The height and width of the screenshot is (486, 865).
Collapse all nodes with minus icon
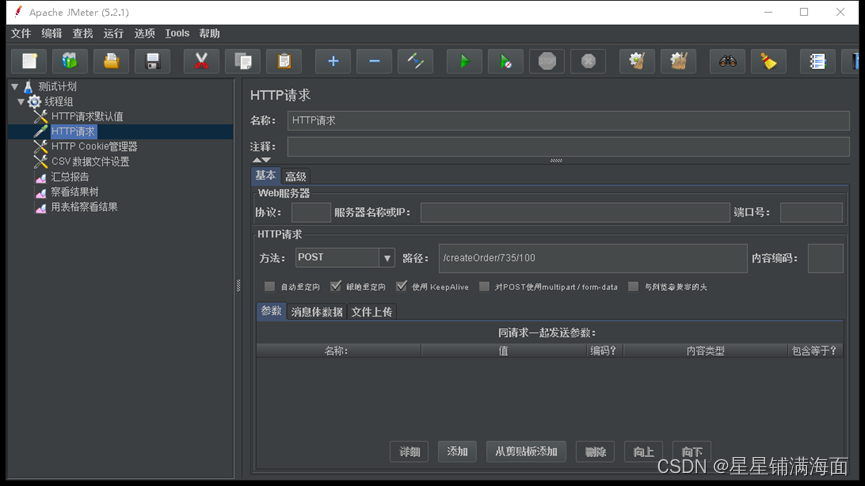tap(374, 61)
